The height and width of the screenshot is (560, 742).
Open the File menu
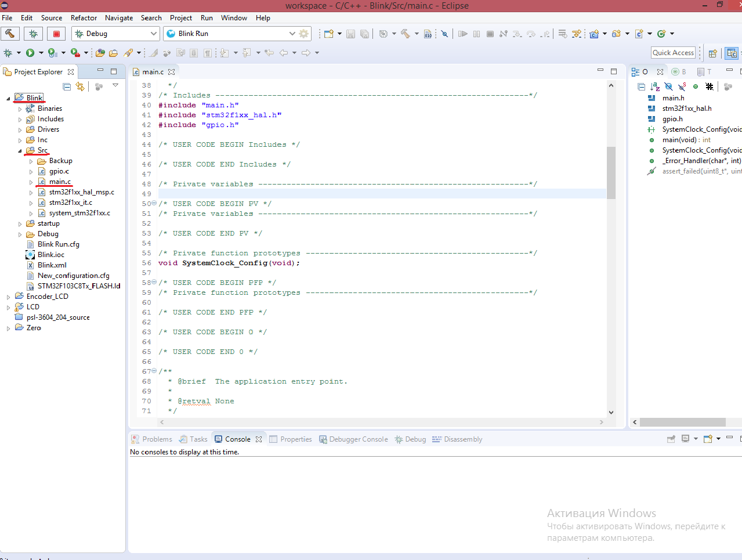click(7, 18)
